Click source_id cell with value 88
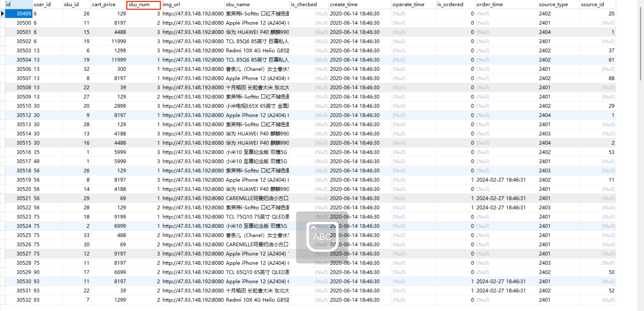Screen dimensions: 644x311 (598, 78)
